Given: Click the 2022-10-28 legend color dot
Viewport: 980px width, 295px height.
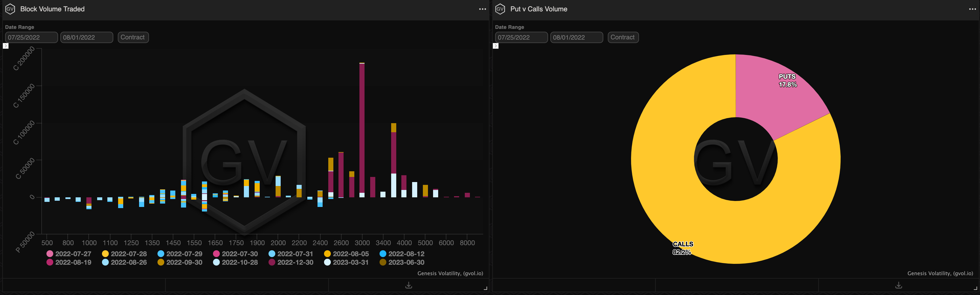Looking at the screenshot, I should click(216, 262).
